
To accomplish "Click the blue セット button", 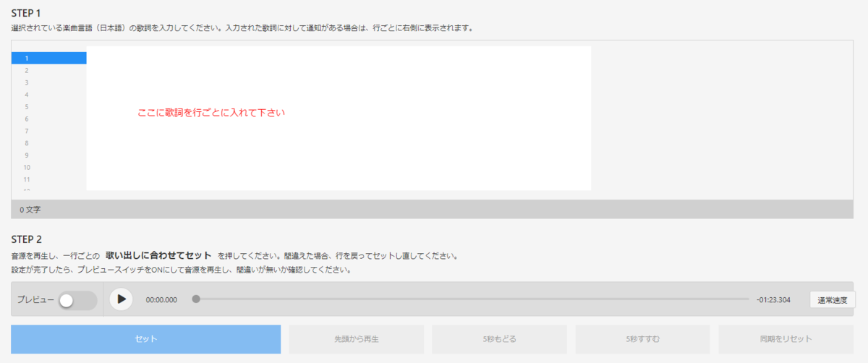I will (x=145, y=339).
